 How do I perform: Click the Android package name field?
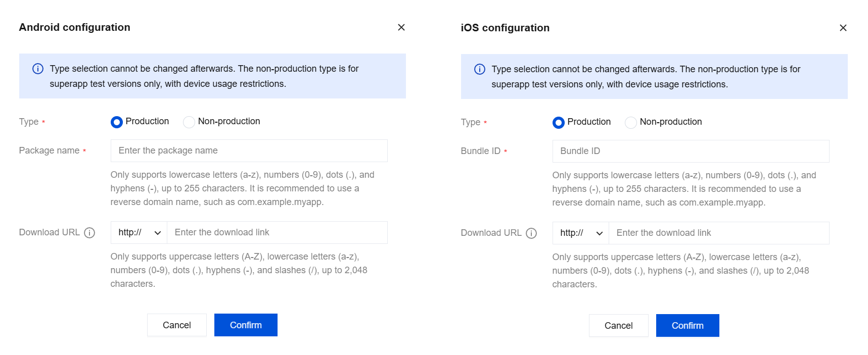click(x=249, y=151)
